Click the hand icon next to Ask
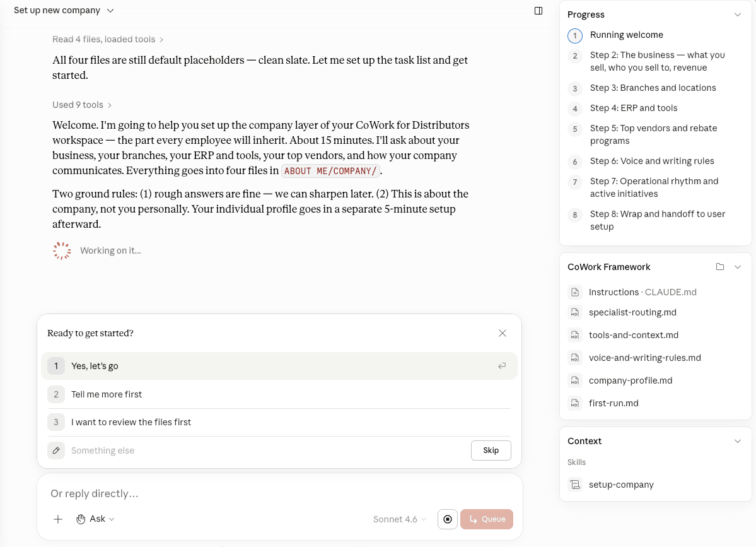The image size is (756, 547). point(81,519)
